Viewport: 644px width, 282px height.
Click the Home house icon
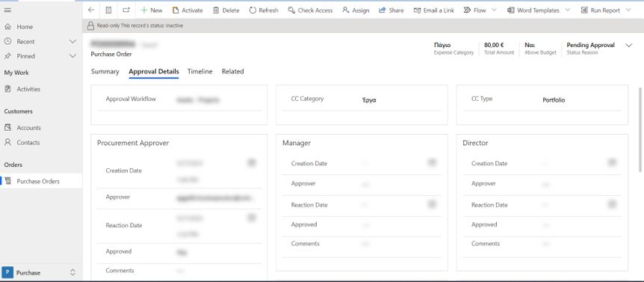coord(7,27)
